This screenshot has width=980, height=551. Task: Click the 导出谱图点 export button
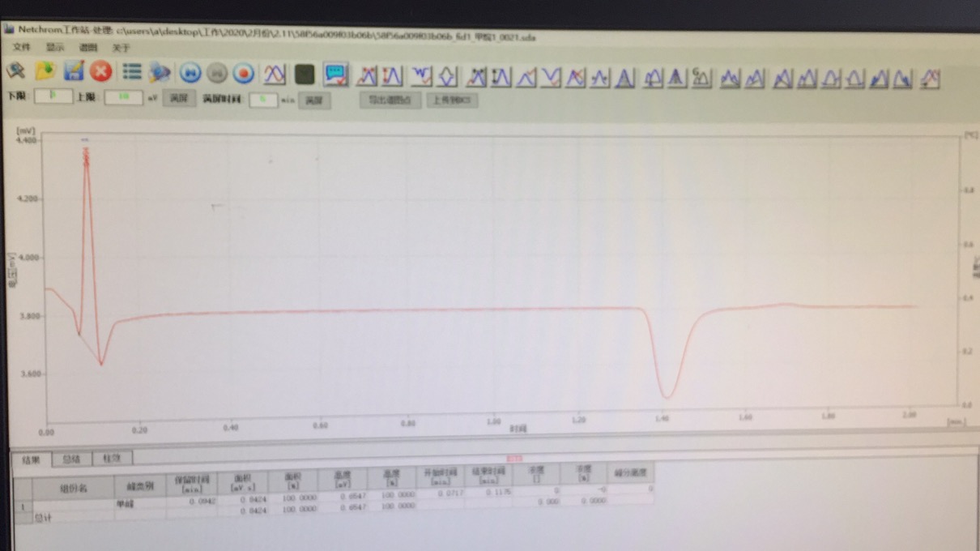pos(390,100)
